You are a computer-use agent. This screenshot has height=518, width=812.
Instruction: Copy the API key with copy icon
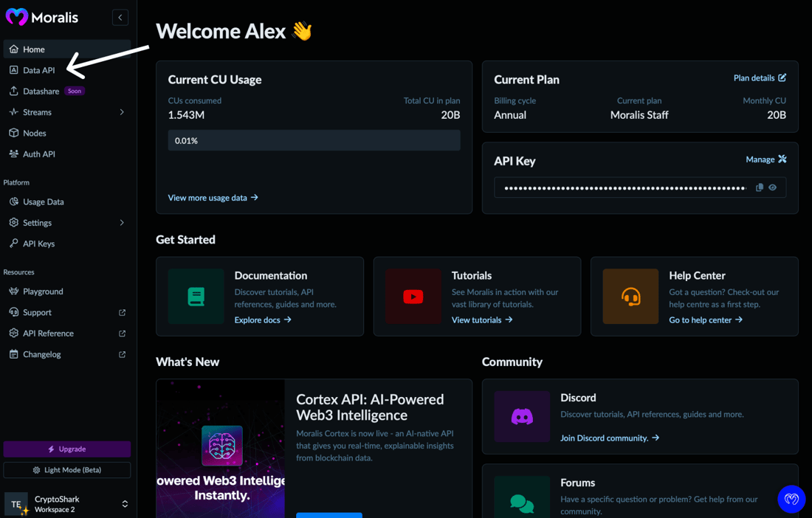click(759, 187)
